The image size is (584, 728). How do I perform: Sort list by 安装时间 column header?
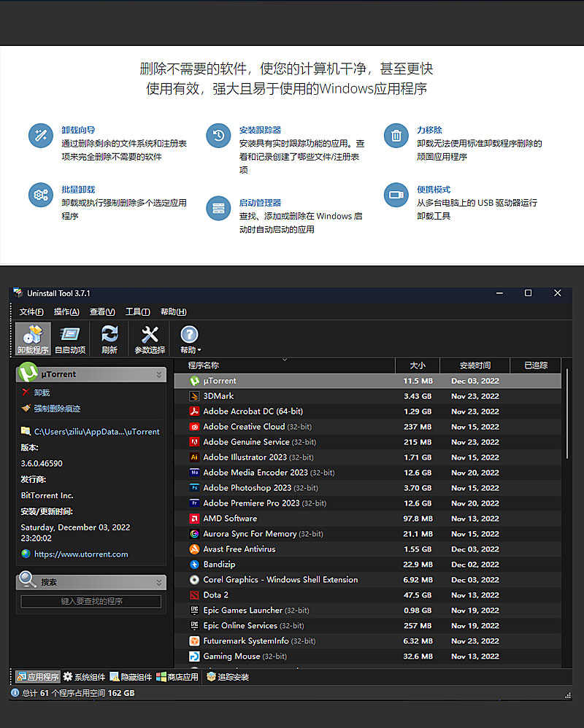(x=474, y=365)
